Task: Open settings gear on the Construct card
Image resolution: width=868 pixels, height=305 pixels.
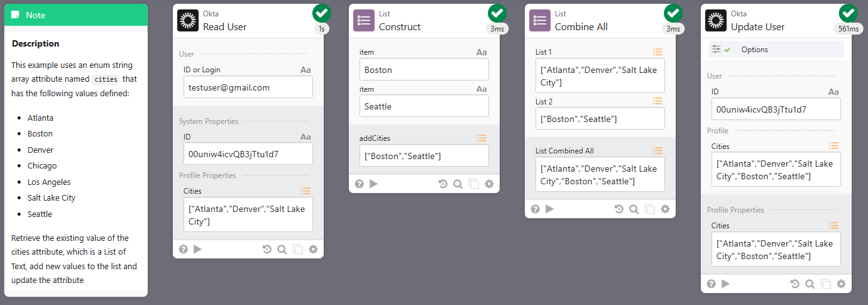Action: tap(489, 184)
